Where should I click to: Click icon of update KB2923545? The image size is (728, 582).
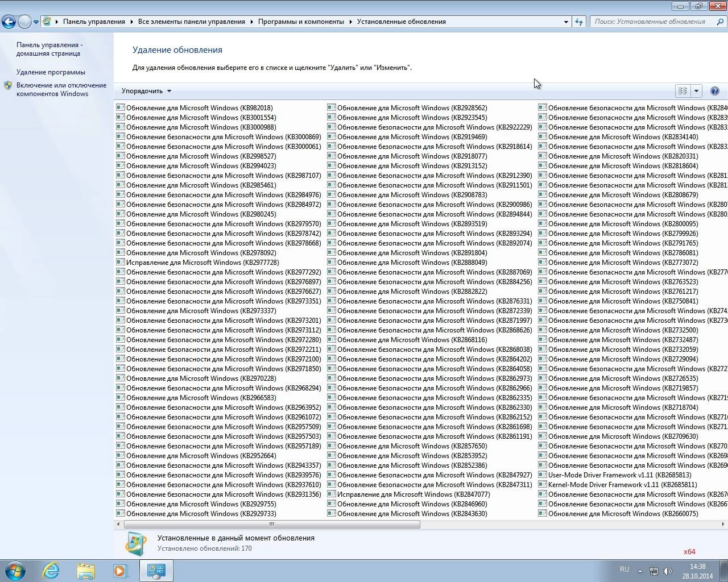click(x=332, y=117)
